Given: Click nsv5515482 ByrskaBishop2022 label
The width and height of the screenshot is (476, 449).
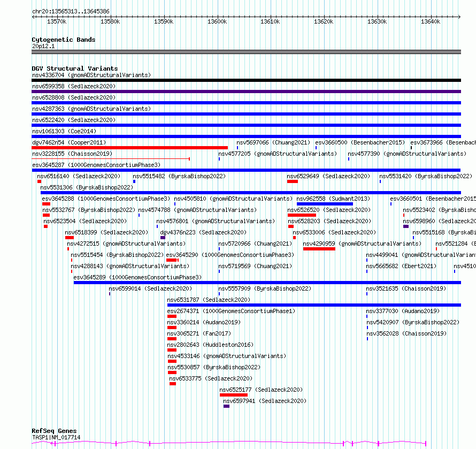Looking at the screenshot, I should coord(179,176).
